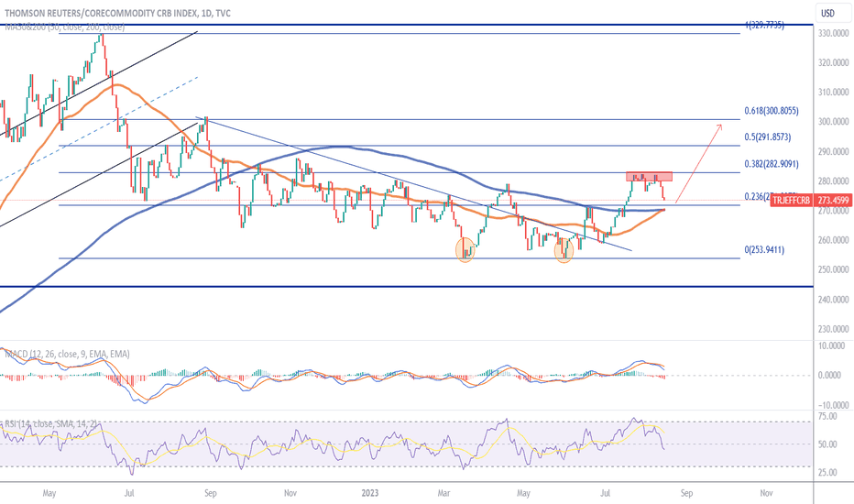Click -10.0000 on the MACD scale
This screenshot has width=854, height=504.
point(833,405)
